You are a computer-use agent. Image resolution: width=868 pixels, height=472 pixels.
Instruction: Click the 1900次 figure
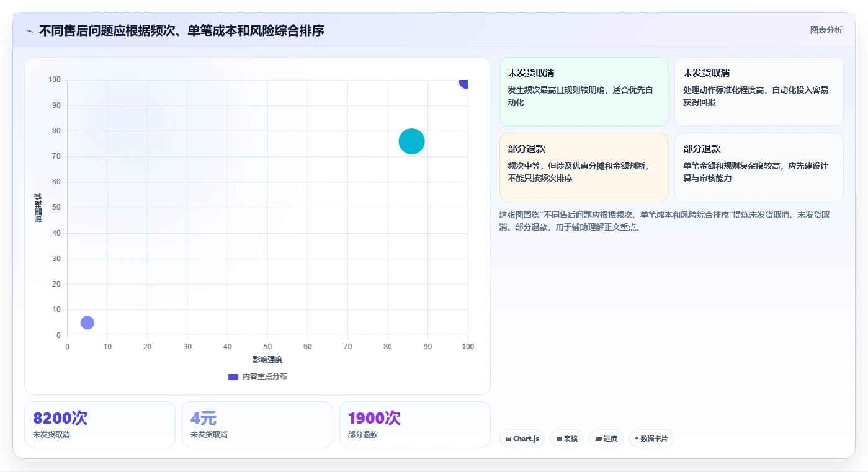pyautogui.click(x=374, y=418)
